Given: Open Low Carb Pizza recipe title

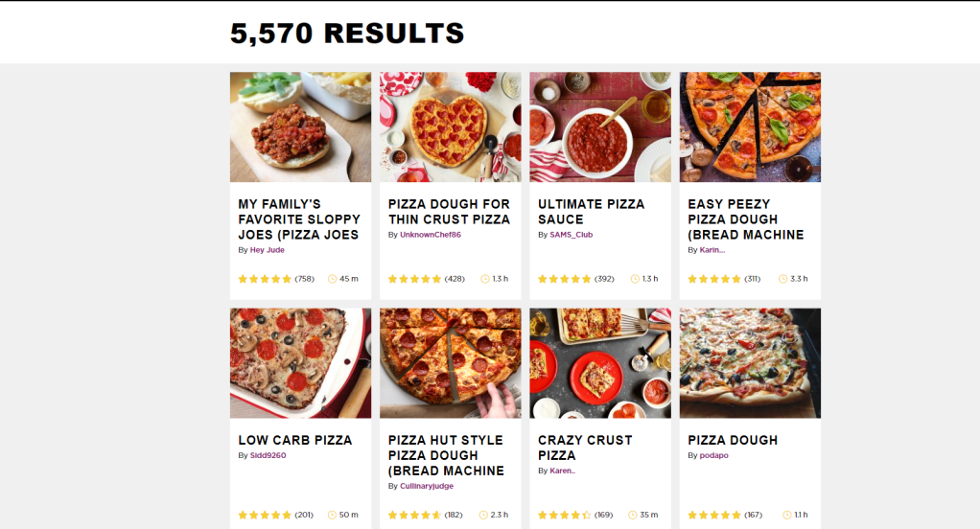Looking at the screenshot, I should [295, 440].
